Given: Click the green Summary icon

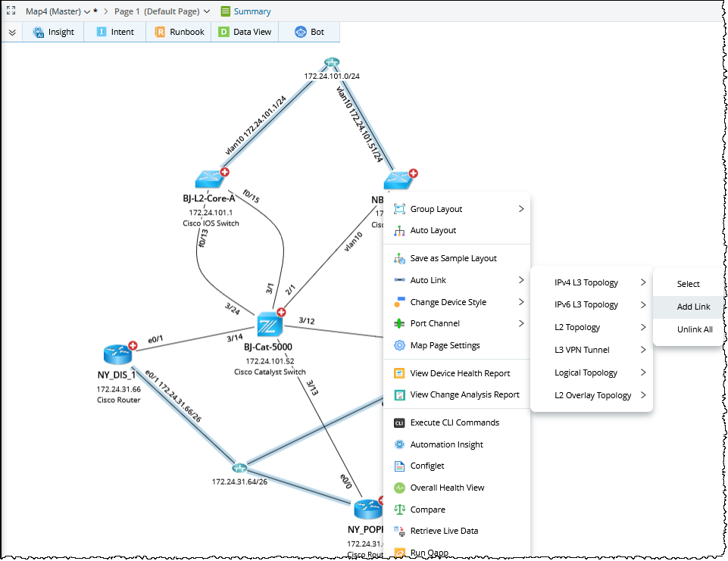Looking at the screenshot, I should point(225,11).
